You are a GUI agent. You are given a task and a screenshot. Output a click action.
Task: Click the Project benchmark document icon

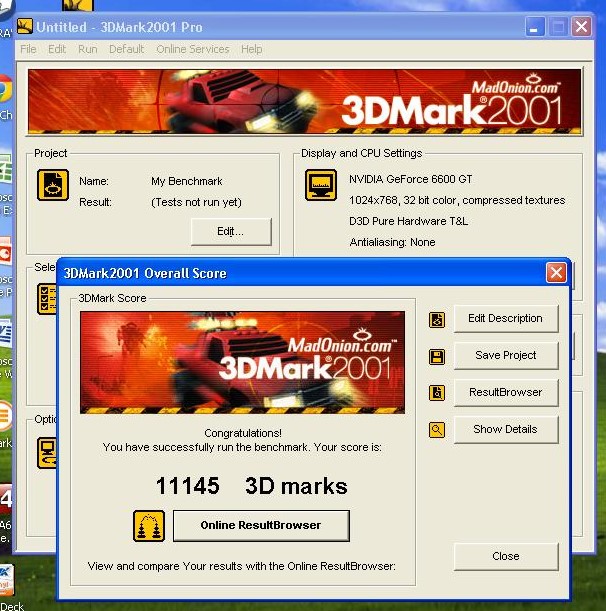pos(53,185)
